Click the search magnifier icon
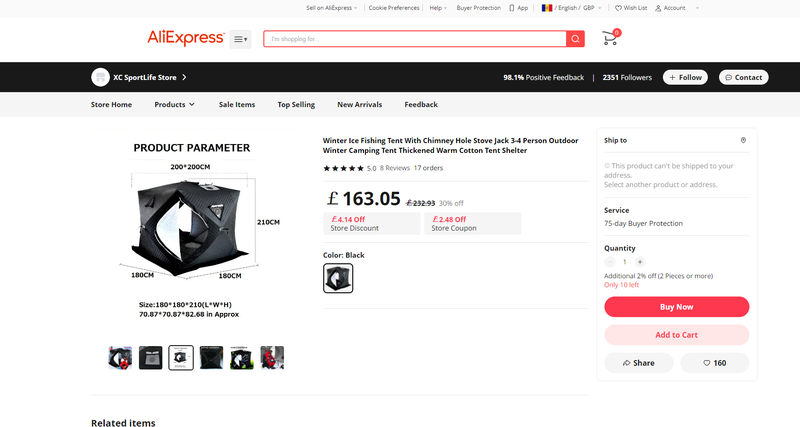 tap(575, 39)
